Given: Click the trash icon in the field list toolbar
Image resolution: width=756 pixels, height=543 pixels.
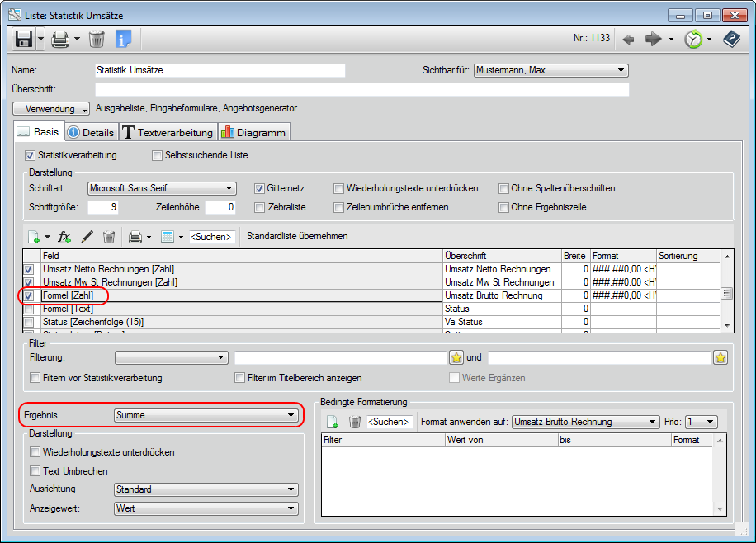Looking at the screenshot, I should coord(108,237).
